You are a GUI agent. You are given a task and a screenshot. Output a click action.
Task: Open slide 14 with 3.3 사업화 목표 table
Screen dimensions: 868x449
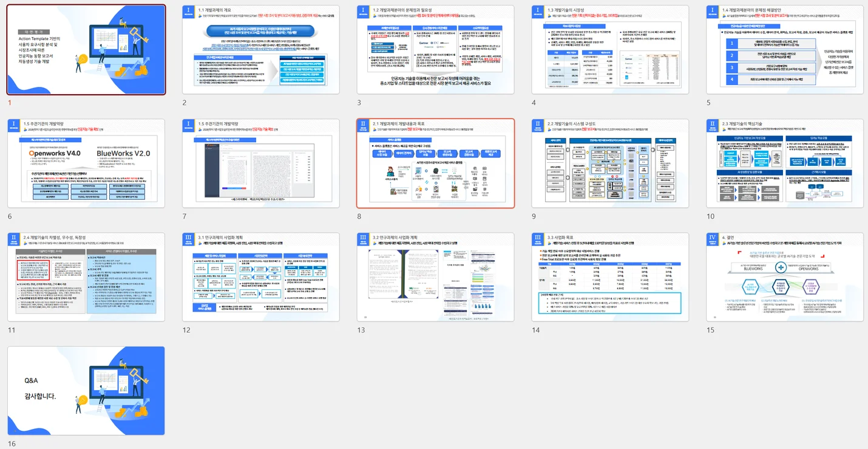tap(610, 277)
